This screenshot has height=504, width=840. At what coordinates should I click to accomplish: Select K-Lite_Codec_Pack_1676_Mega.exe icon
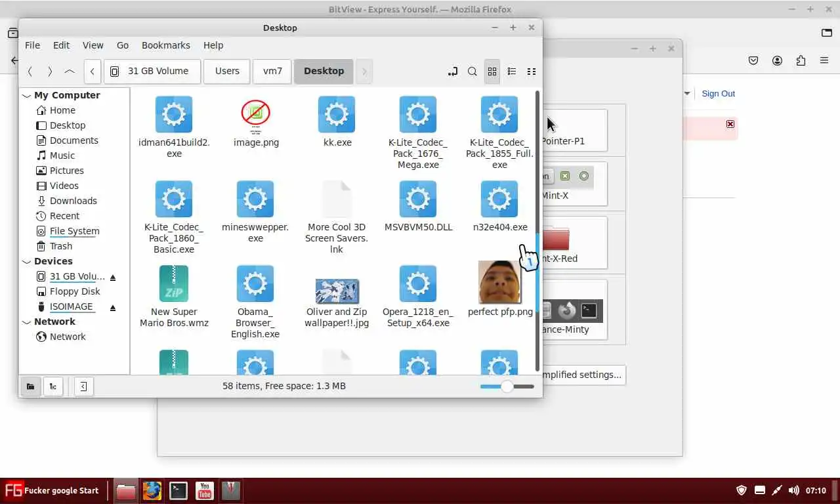418,115
